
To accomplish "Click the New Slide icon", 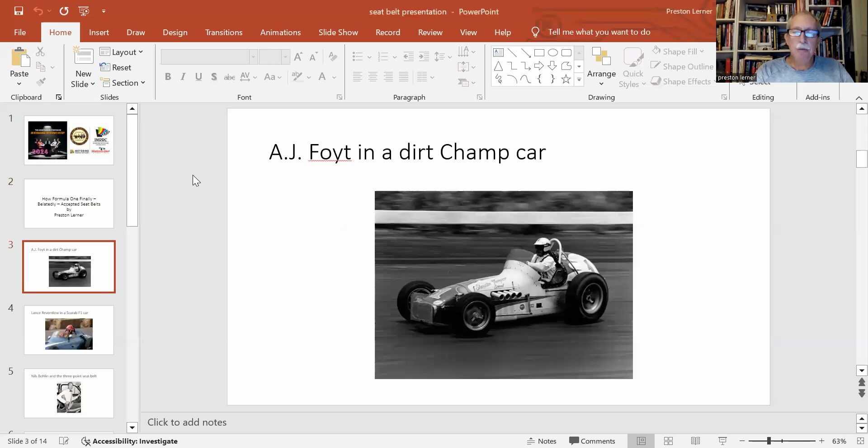I will pyautogui.click(x=83, y=57).
